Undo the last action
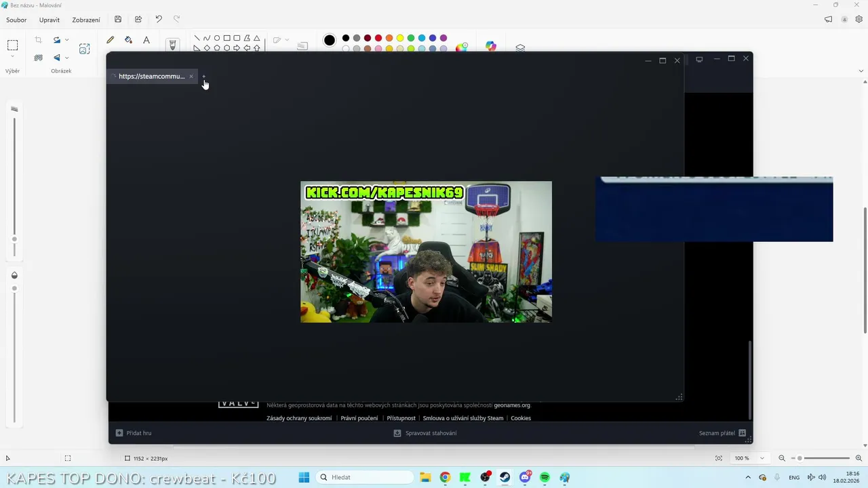This screenshot has width=868, height=488. click(x=159, y=20)
